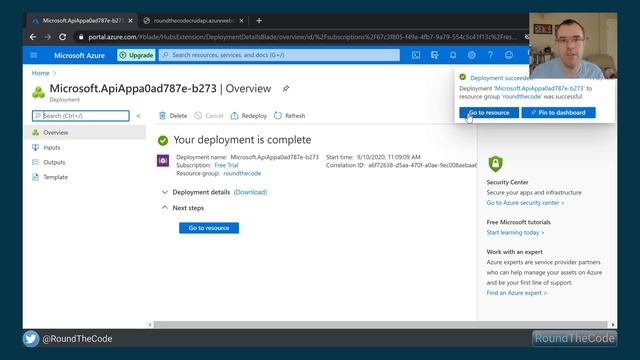Click the browser back arrow

tap(33, 37)
